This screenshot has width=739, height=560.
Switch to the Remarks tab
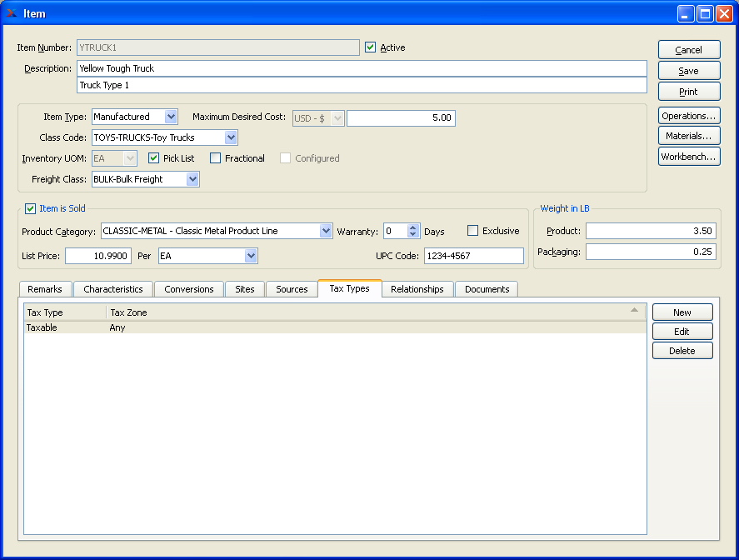tap(45, 289)
